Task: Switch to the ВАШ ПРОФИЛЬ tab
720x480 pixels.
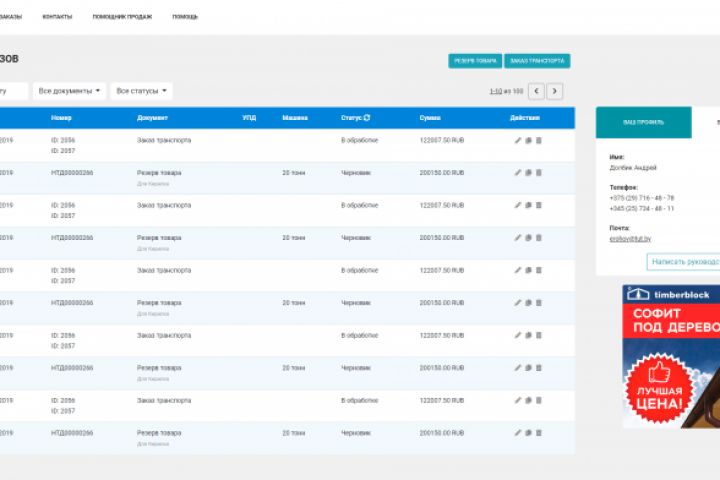Action: click(x=644, y=122)
